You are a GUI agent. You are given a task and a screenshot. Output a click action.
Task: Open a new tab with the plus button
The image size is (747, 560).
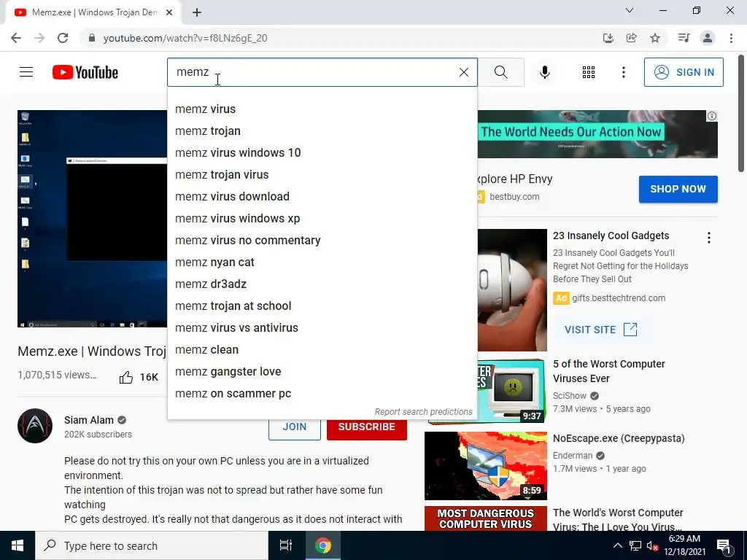tap(197, 13)
